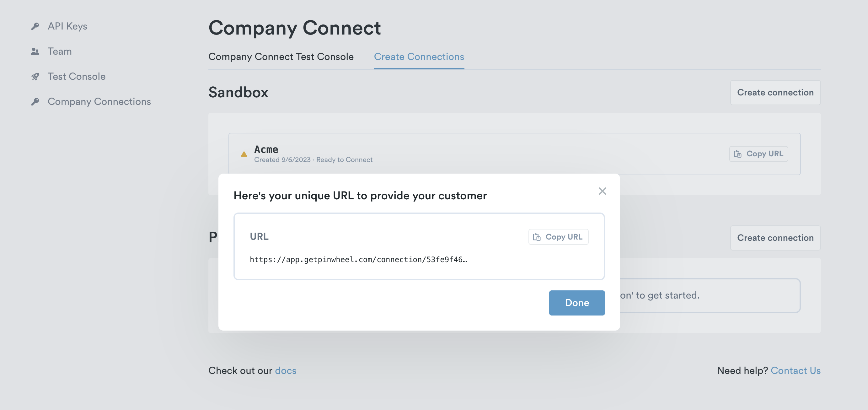Open the docs link
Screen dimensions: 868x410
[x=285, y=370]
